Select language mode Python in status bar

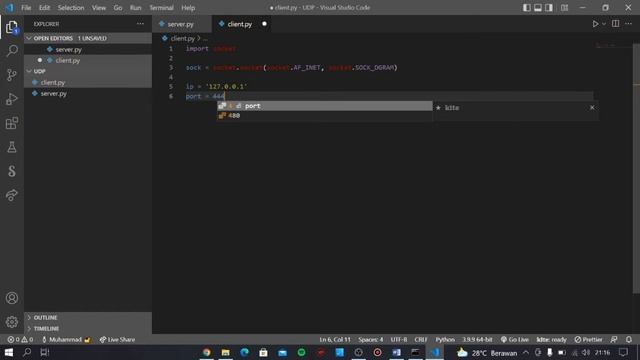(x=445, y=340)
